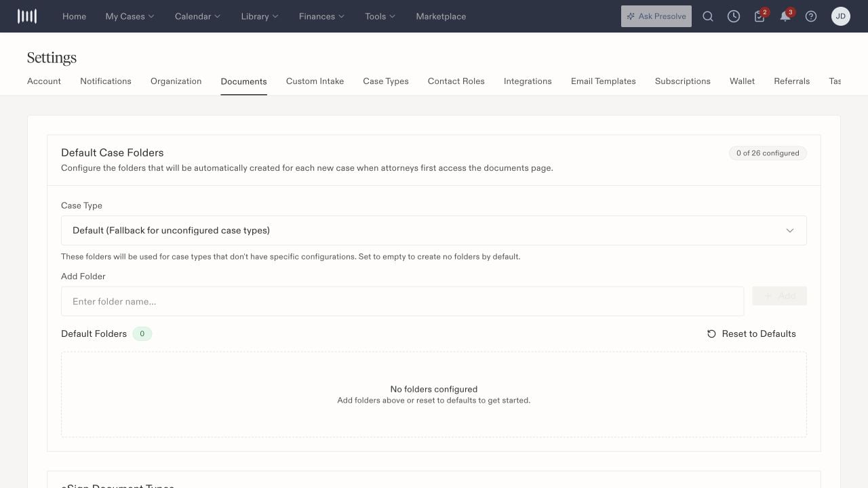Expand the Calendar menu

tap(197, 16)
